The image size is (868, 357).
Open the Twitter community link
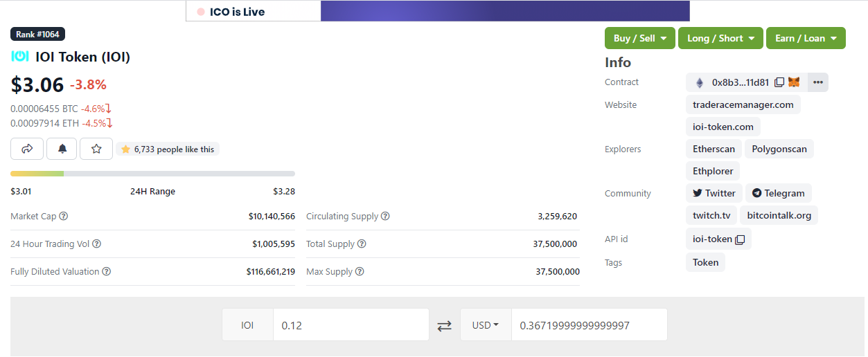pyautogui.click(x=714, y=194)
